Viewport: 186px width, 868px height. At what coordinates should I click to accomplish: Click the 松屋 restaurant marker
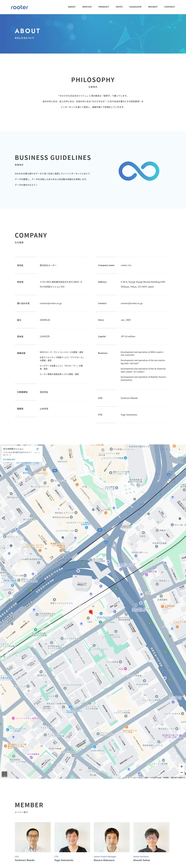[106, 513]
